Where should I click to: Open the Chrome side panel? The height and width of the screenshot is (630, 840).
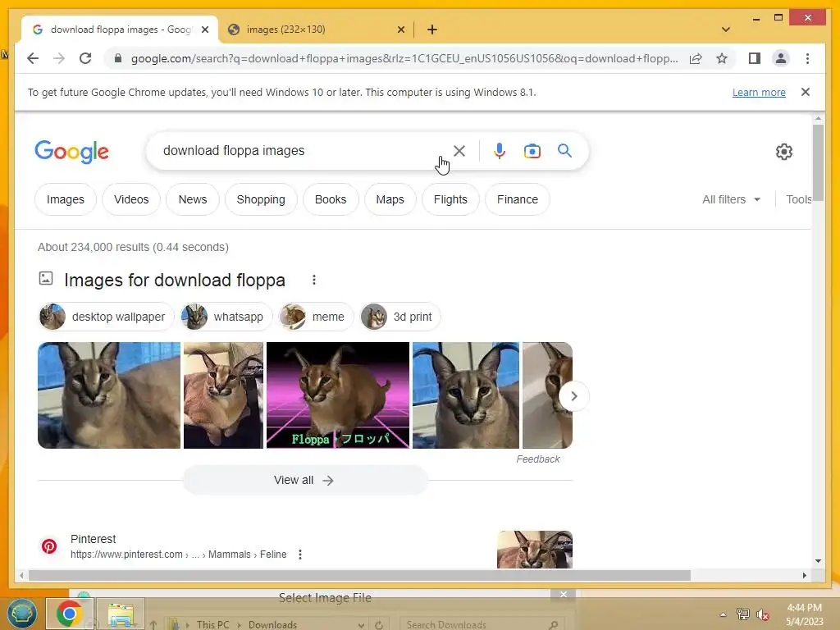tap(755, 58)
